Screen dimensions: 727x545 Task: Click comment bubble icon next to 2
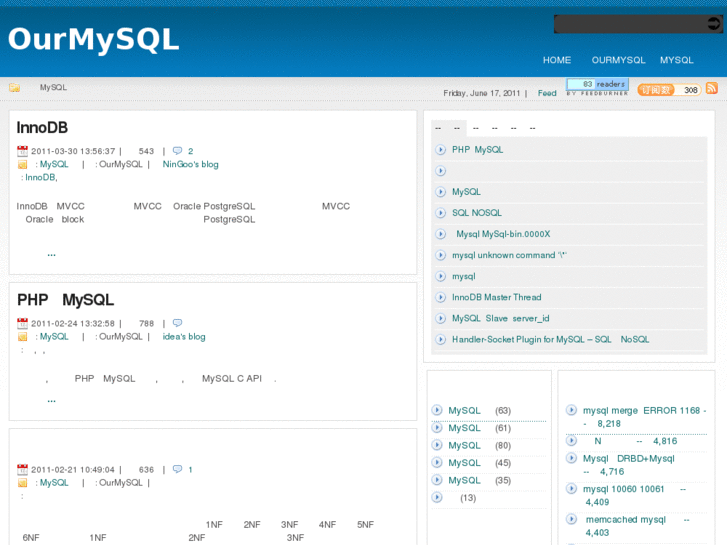pos(177,151)
